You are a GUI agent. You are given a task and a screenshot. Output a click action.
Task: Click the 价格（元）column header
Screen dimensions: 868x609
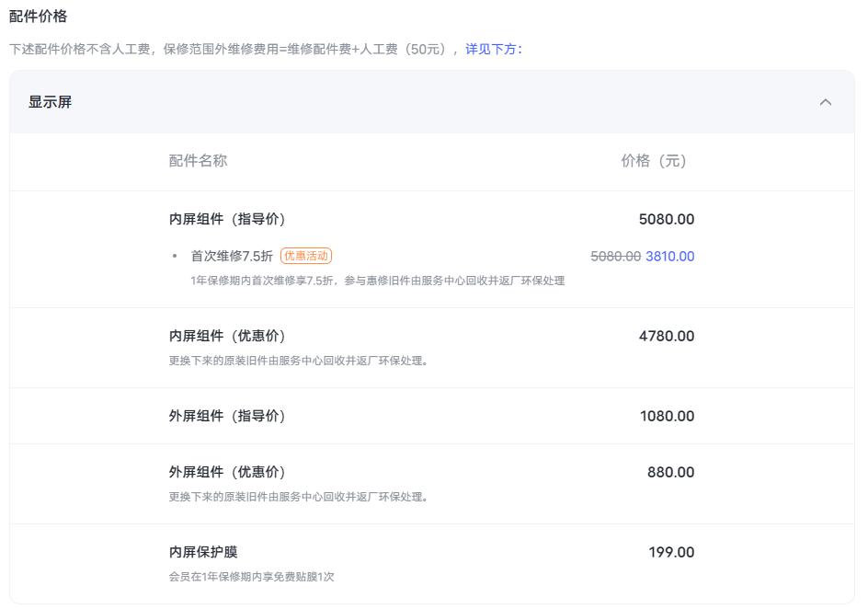pyautogui.click(x=656, y=160)
